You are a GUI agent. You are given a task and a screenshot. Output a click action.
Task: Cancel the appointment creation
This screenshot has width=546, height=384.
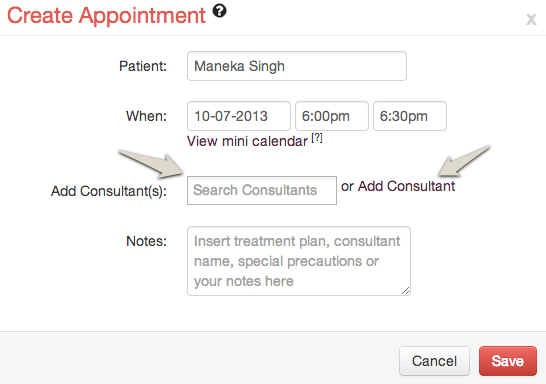pyautogui.click(x=434, y=361)
